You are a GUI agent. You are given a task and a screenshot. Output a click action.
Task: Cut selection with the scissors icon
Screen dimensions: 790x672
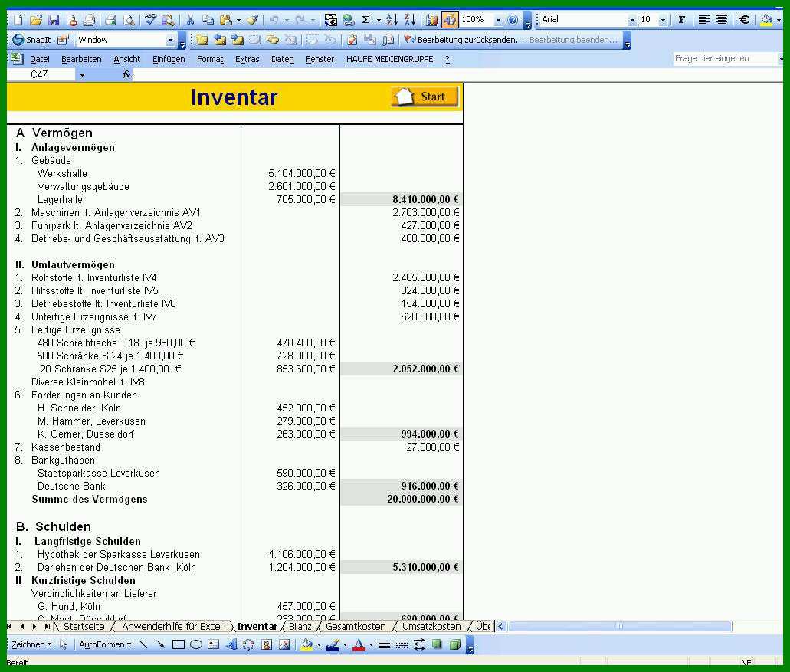click(x=190, y=20)
